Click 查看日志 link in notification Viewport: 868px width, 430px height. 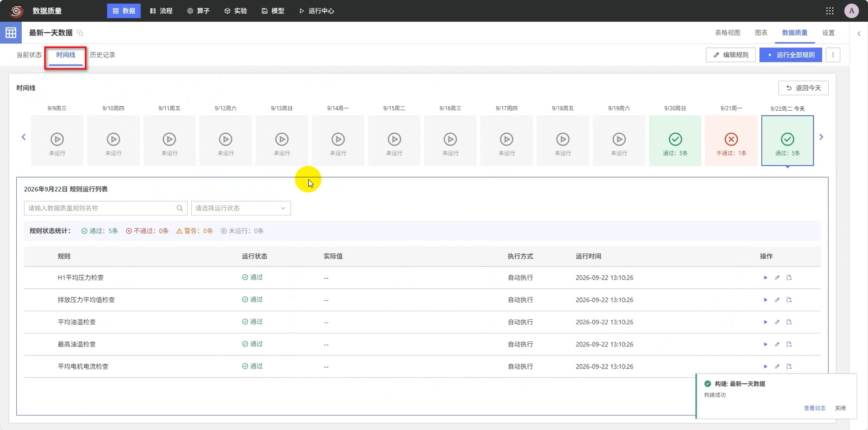(x=815, y=408)
